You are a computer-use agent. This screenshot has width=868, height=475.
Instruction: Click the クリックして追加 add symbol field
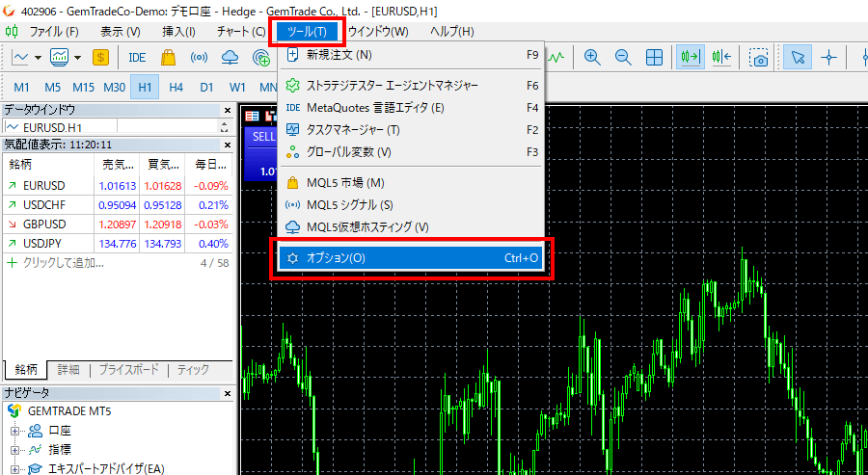[63, 263]
